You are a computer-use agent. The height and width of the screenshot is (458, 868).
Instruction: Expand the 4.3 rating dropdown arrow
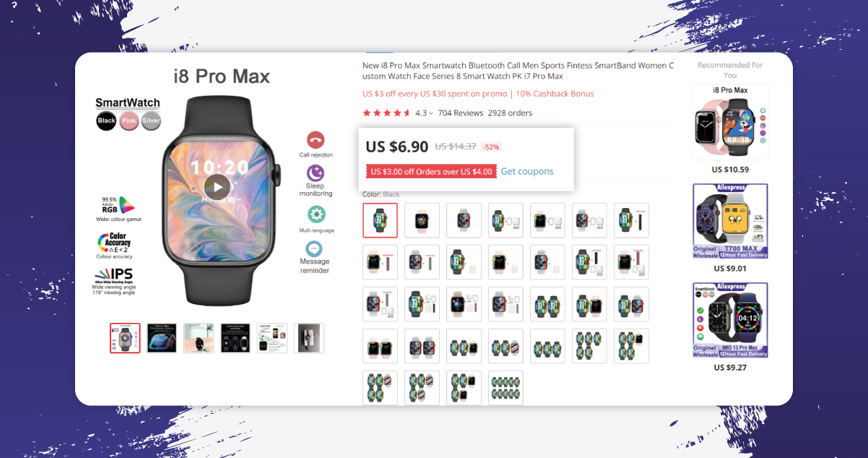tap(431, 113)
